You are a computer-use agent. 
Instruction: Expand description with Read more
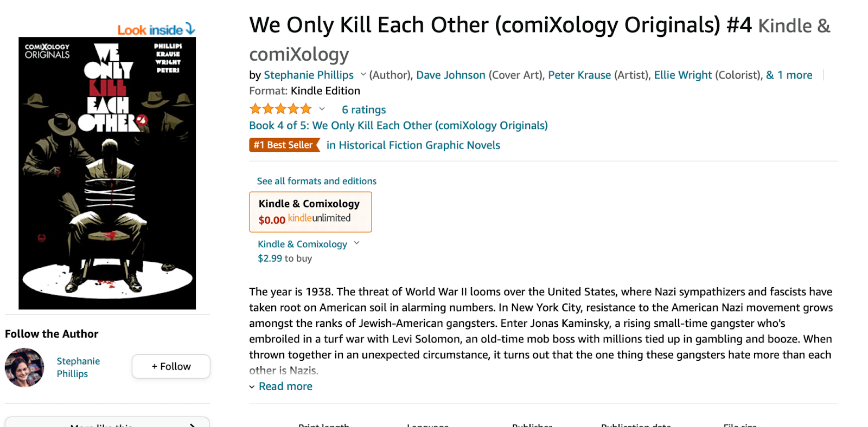[285, 386]
